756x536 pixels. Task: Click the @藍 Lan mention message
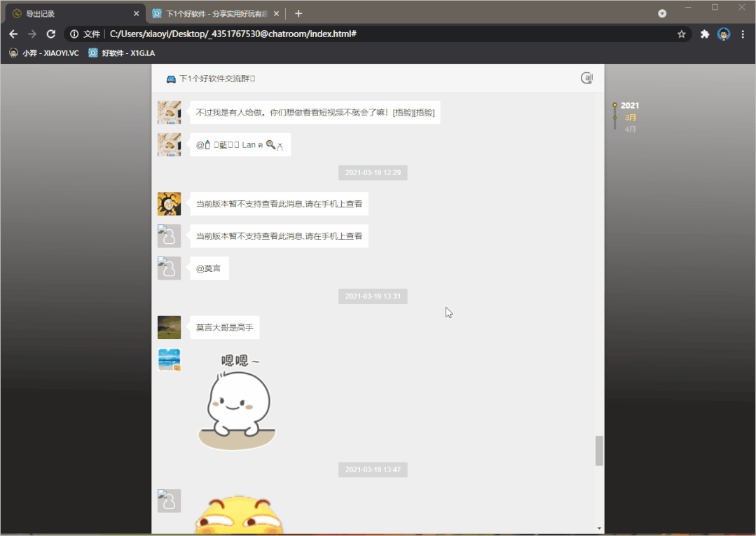point(240,144)
